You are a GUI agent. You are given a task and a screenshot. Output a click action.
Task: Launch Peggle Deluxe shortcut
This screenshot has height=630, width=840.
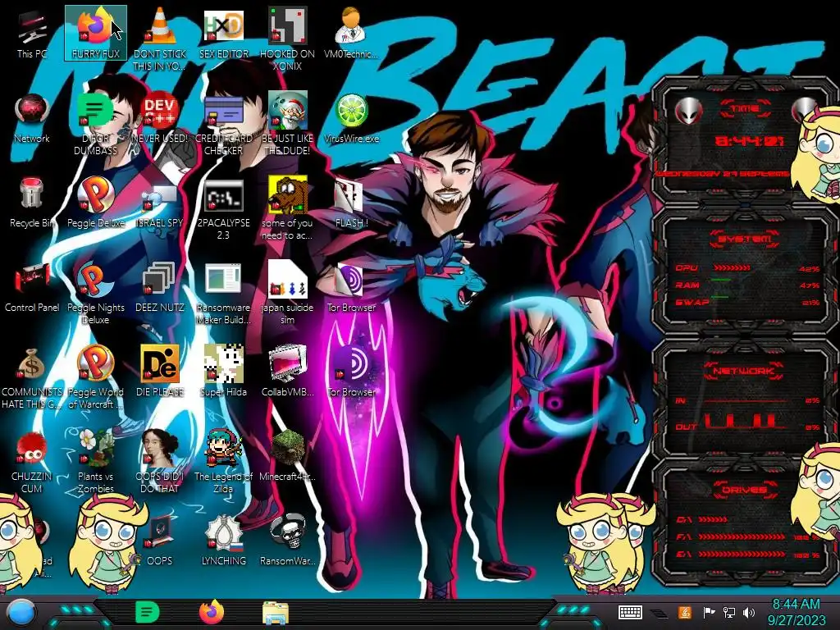(x=95, y=203)
